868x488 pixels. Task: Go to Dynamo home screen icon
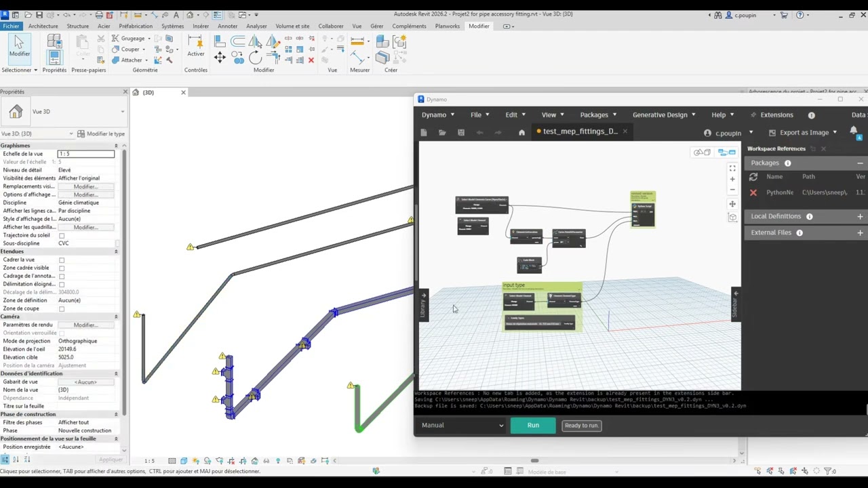[521, 132]
